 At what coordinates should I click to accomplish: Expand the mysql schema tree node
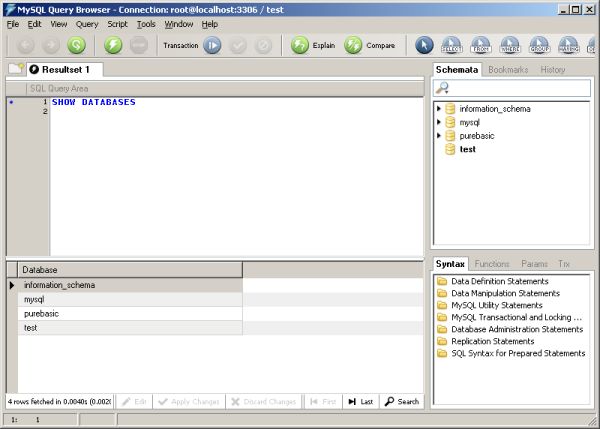pos(439,122)
